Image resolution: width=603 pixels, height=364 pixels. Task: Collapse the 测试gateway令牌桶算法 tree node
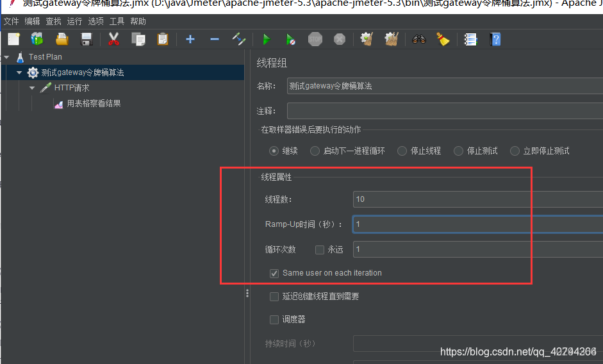[x=19, y=72]
